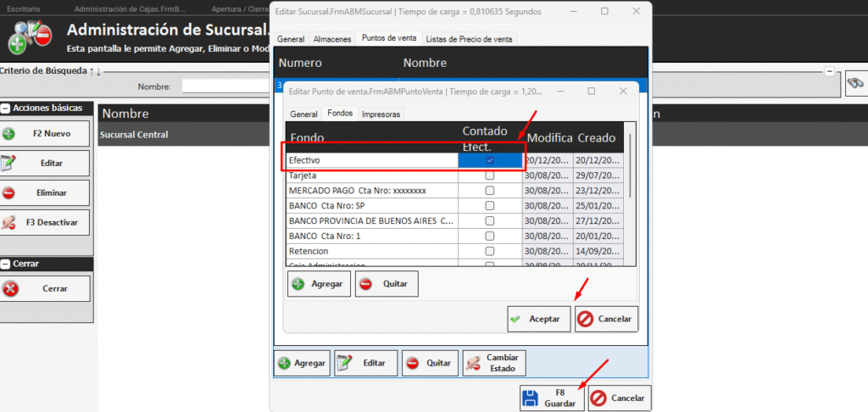Select the Retencion fund row
868x412 pixels.
(370, 252)
